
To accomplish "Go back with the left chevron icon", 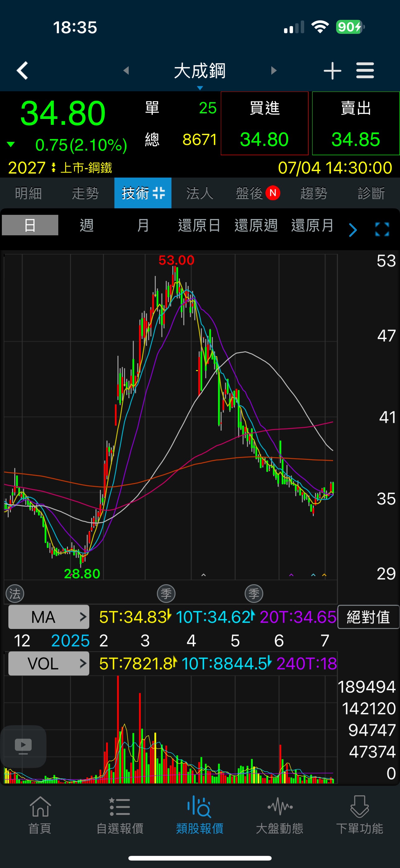I will [22, 70].
